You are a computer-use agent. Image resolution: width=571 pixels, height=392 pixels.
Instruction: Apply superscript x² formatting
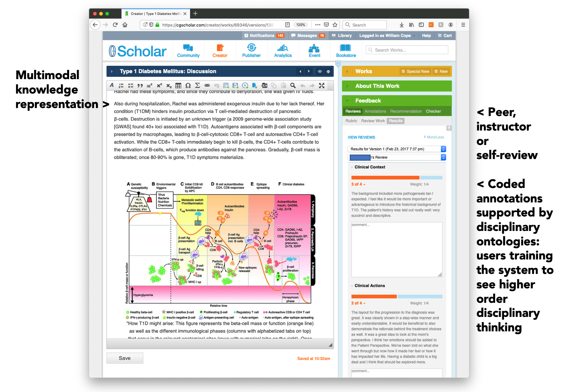point(159,86)
